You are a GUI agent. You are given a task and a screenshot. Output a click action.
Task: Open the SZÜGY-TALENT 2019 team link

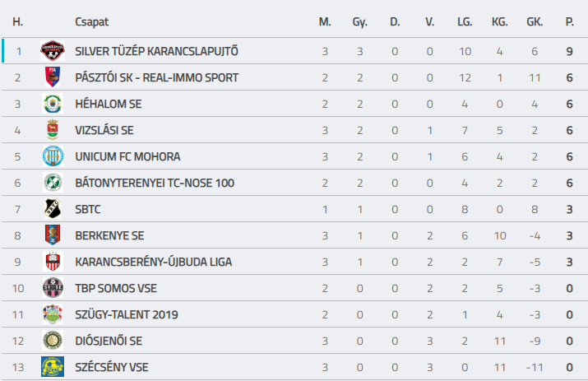[127, 314]
